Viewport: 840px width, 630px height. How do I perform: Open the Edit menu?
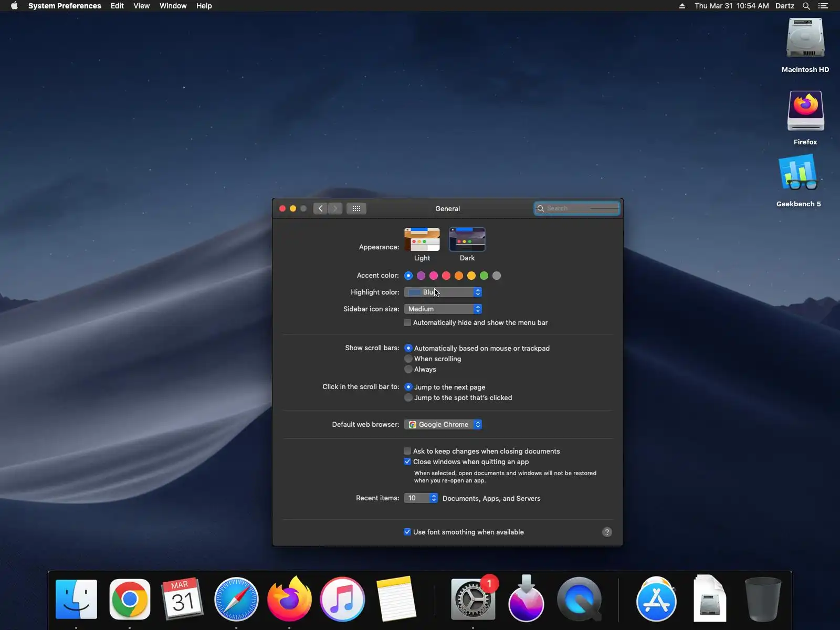[x=117, y=6]
